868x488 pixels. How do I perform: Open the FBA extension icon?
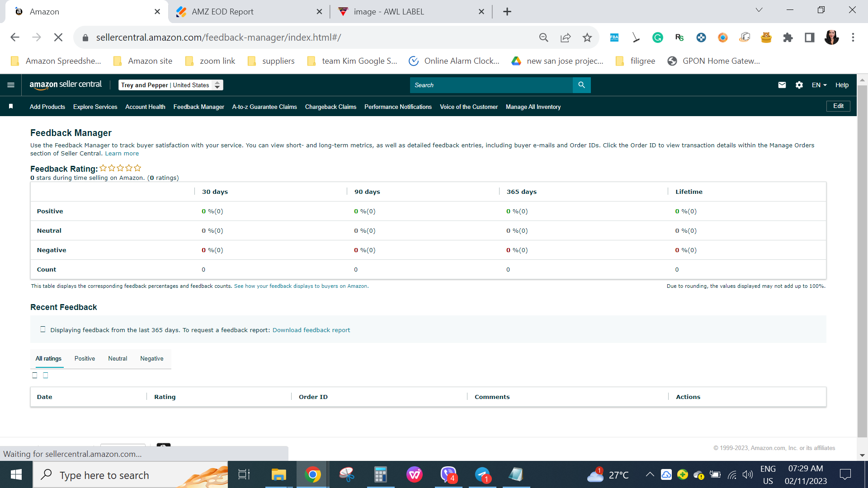(614, 38)
